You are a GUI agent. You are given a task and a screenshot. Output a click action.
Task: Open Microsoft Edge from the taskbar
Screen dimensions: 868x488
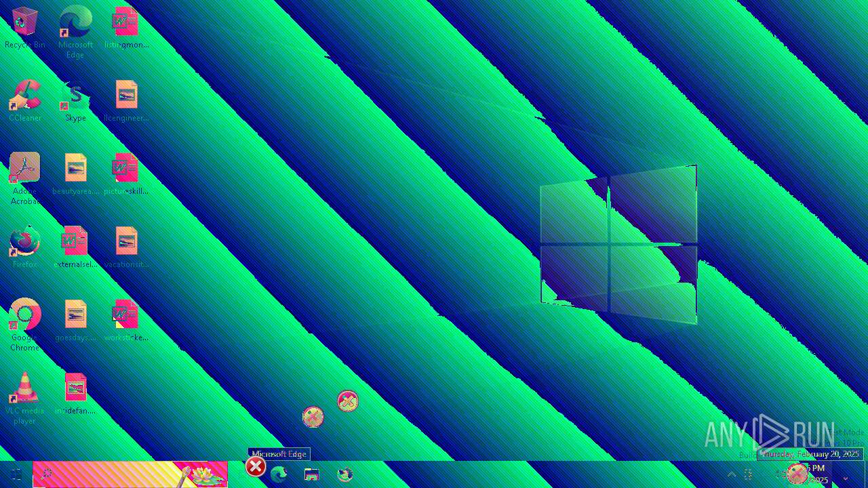[279, 474]
